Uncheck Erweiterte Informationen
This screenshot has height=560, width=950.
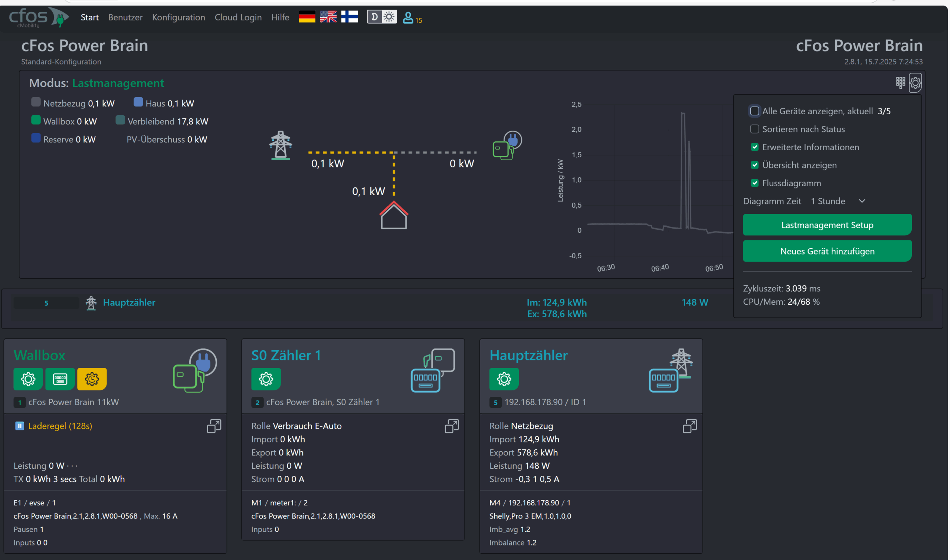tap(754, 147)
